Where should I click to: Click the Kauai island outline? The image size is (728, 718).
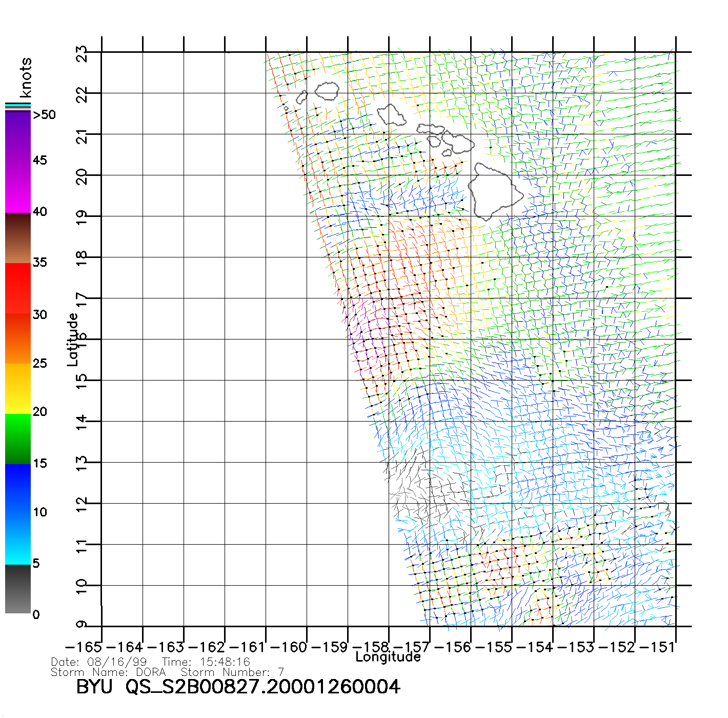327,92
